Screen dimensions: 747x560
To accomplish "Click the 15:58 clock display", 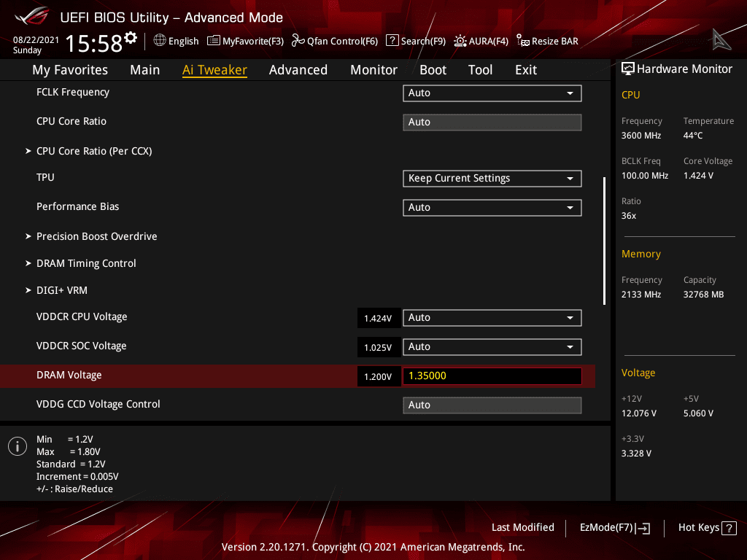I will coord(94,43).
